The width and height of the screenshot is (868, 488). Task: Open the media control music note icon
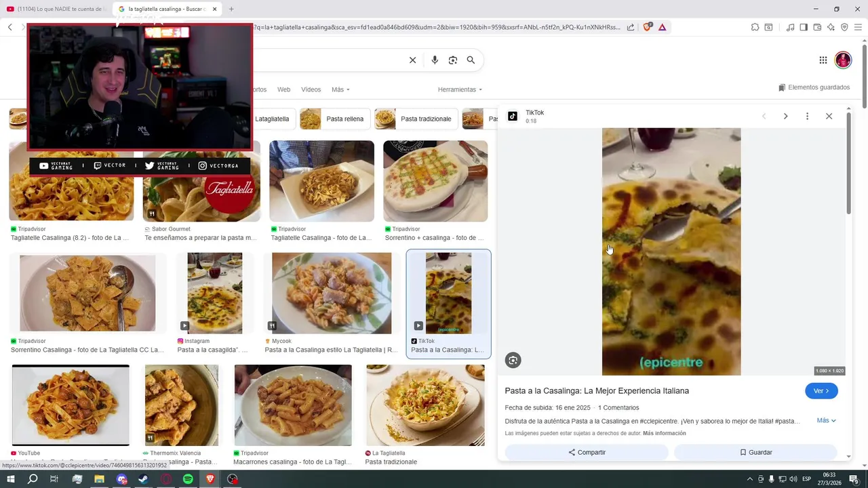pos(790,27)
